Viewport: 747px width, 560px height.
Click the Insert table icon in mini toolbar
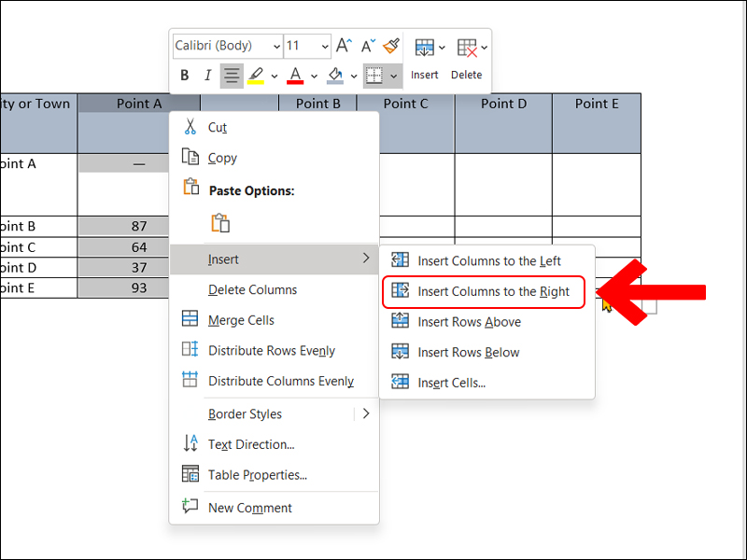coord(424,48)
